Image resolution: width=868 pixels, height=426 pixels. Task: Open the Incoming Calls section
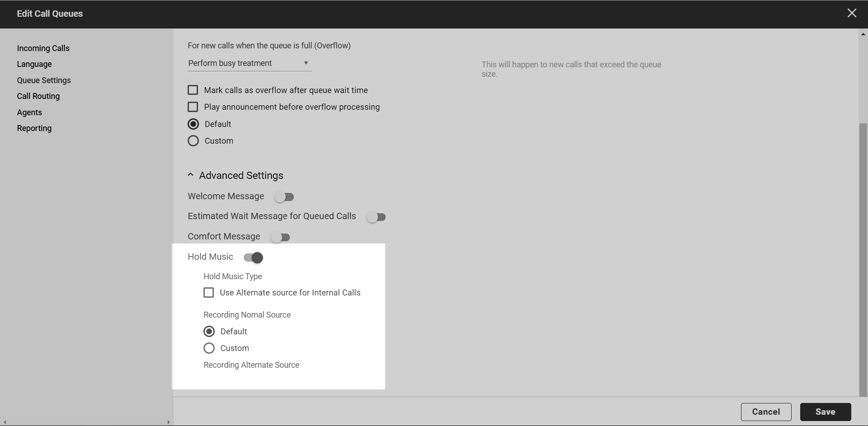(x=43, y=48)
